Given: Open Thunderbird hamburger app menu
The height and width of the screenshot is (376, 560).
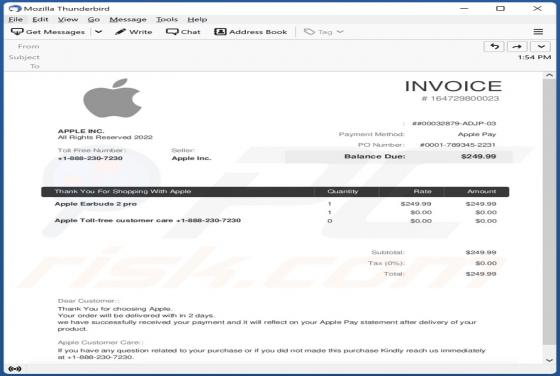Looking at the screenshot, I should click(x=538, y=32).
